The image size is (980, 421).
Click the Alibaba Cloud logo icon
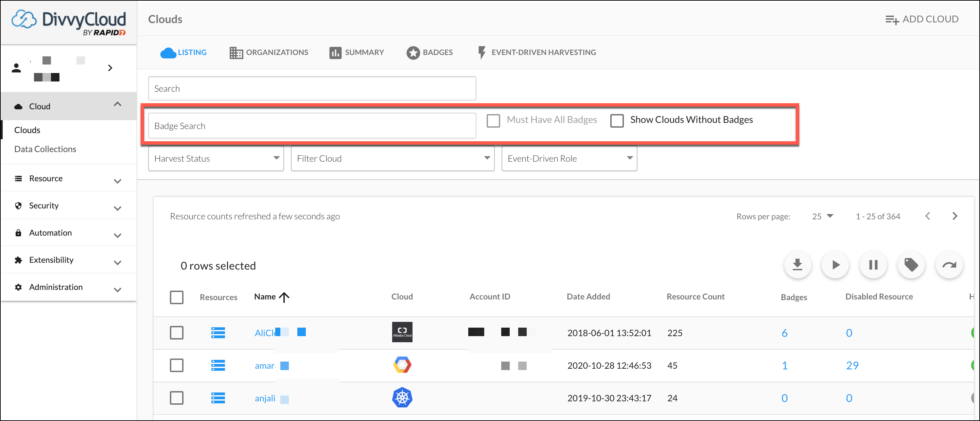pos(402,332)
